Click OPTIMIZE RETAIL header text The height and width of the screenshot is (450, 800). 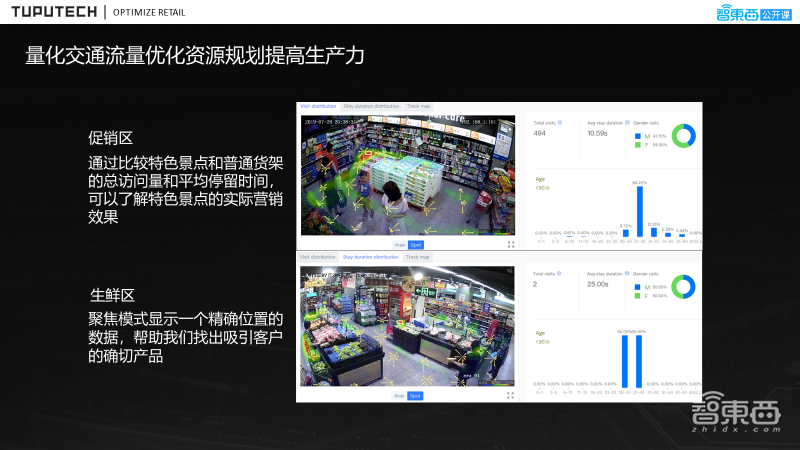click(149, 12)
